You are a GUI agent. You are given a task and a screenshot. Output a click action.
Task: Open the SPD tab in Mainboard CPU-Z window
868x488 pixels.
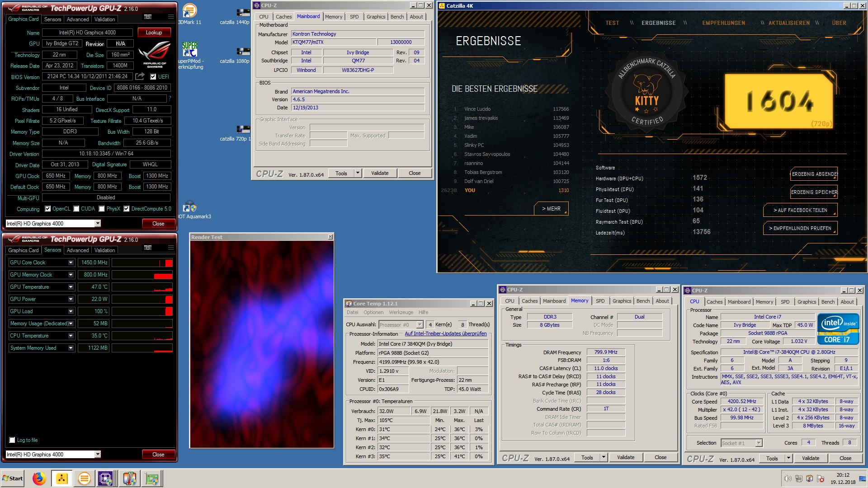354,17
